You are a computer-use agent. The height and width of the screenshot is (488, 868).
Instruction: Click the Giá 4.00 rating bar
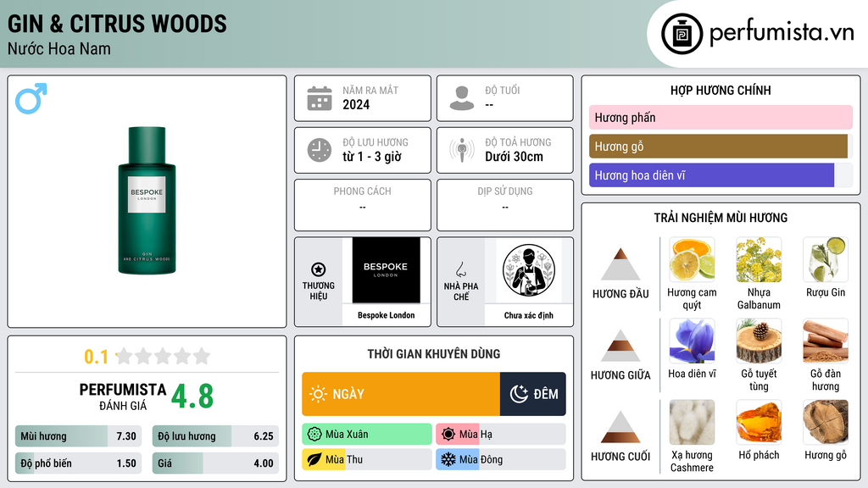coord(215,463)
